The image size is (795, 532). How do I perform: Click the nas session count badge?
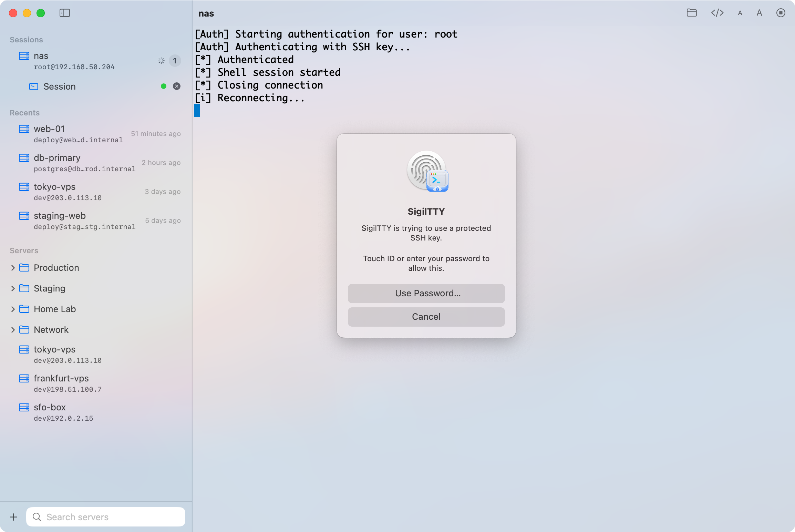tap(175, 61)
